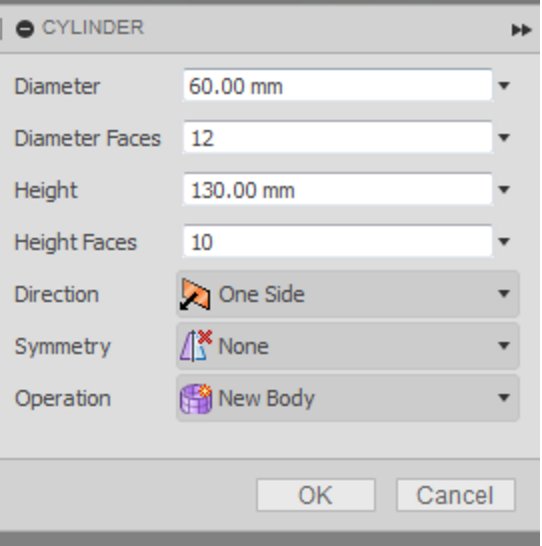542x546 pixels.
Task: Click the Height 130.00 mm input field
Action: point(338,189)
